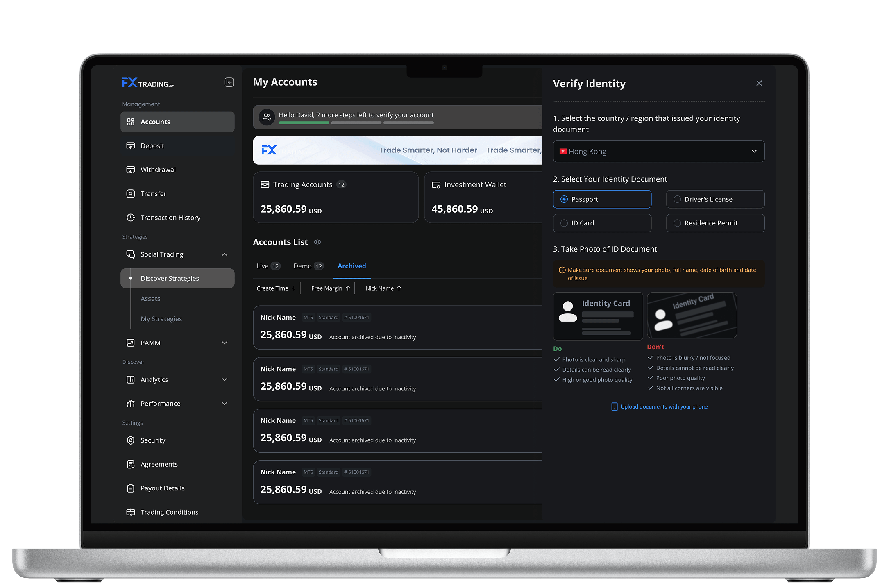
Task: Collapse the Social Trading section
Action: [225, 254]
